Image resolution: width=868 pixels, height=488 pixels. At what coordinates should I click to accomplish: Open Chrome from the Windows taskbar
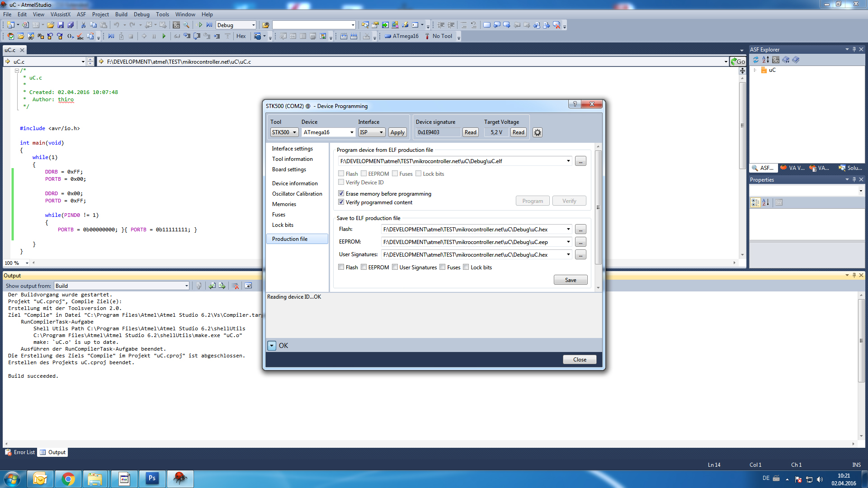coord(68,479)
